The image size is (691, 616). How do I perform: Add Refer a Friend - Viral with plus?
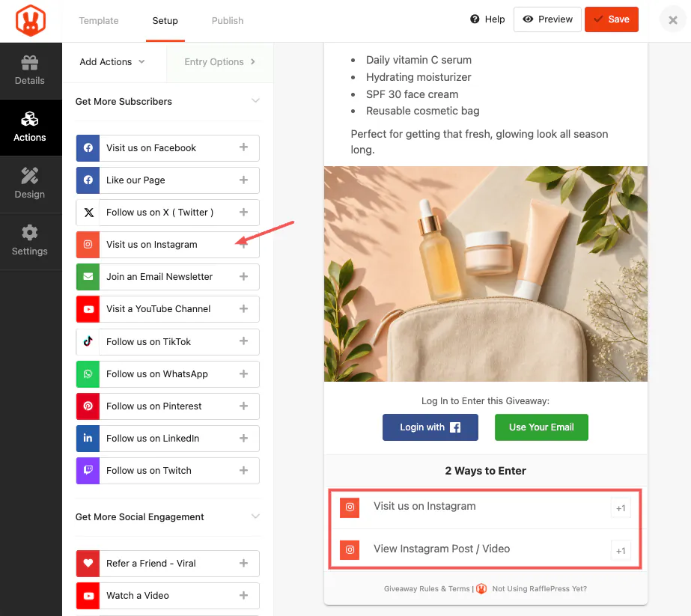244,563
